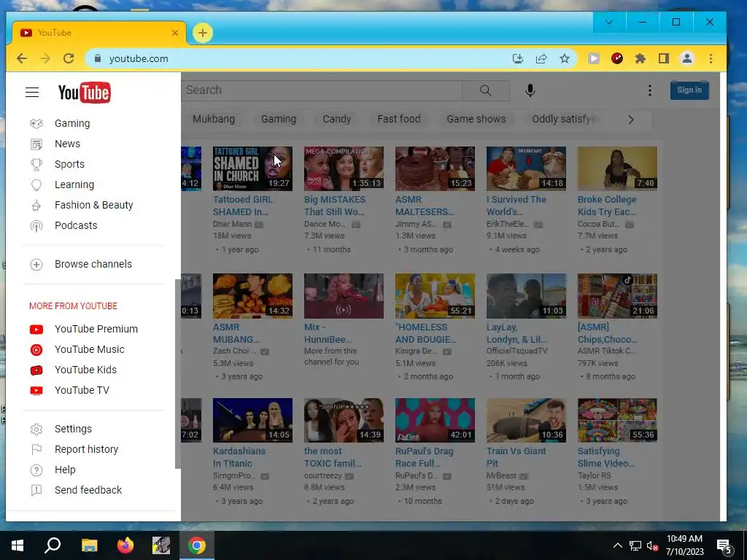Open Big MISTAKES That Still Wo... thumbnail

coord(344,168)
